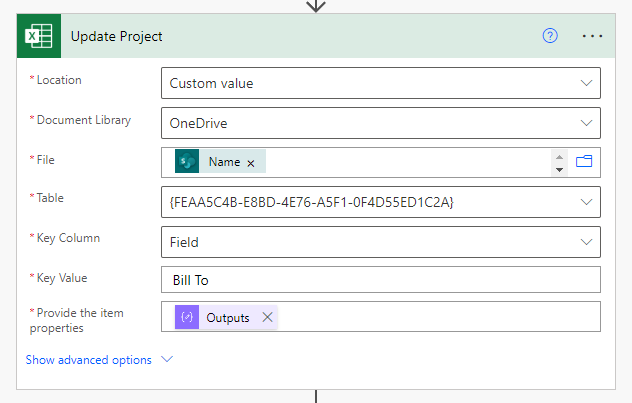
Task: Remove the Name token from File field
Action: [x=251, y=163]
